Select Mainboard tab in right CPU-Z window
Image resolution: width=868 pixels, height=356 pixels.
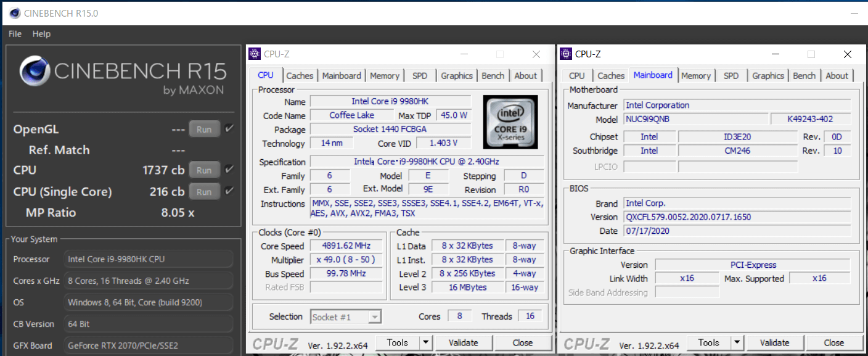point(653,75)
